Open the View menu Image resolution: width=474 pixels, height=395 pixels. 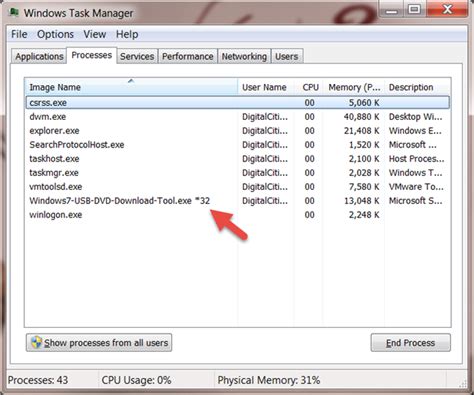[95, 34]
